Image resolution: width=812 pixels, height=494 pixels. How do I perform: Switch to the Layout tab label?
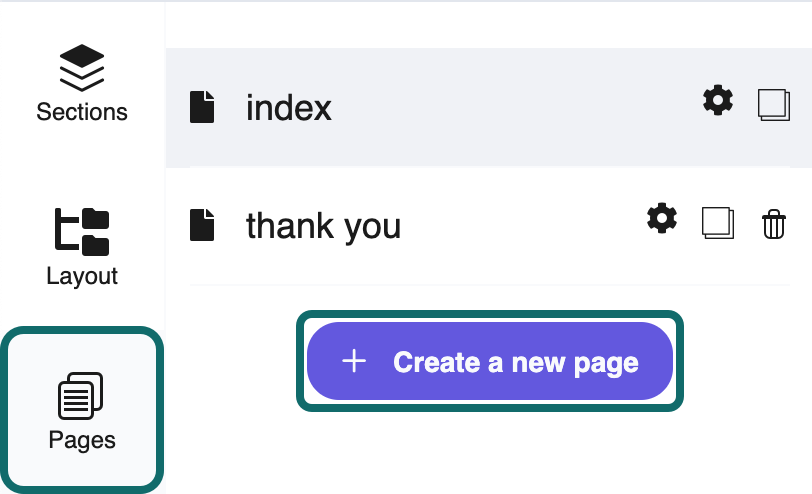click(x=82, y=276)
